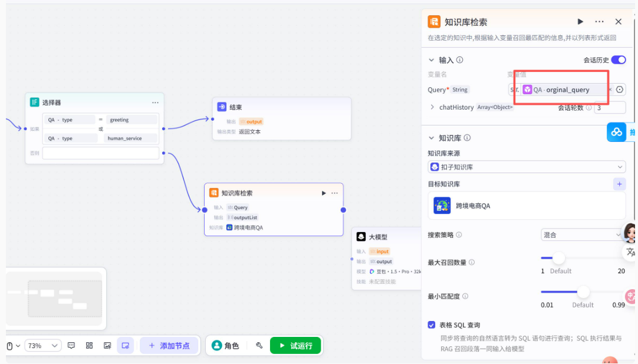This screenshot has height=364, width=638.
Task: Collapse the 知识库 section
Action: [431, 138]
